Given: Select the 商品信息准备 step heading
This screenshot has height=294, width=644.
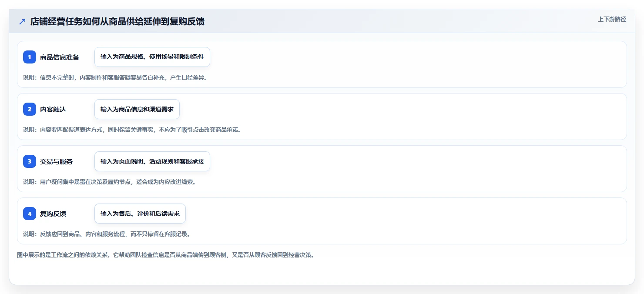Looking at the screenshot, I should coord(60,57).
